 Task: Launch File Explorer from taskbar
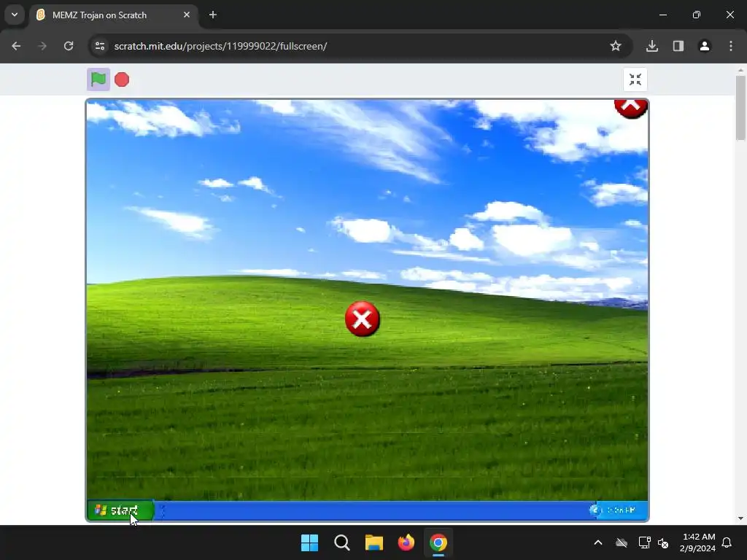point(374,542)
